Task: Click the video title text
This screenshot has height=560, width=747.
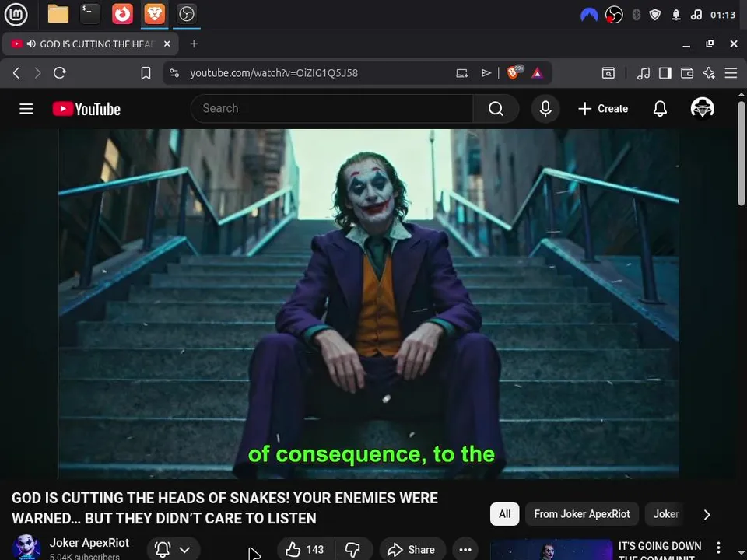Action: [x=224, y=508]
